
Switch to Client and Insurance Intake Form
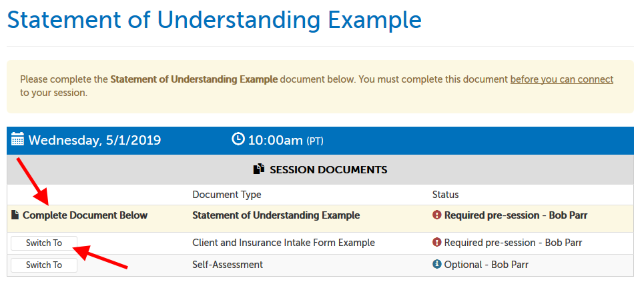click(x=44, y=243)
